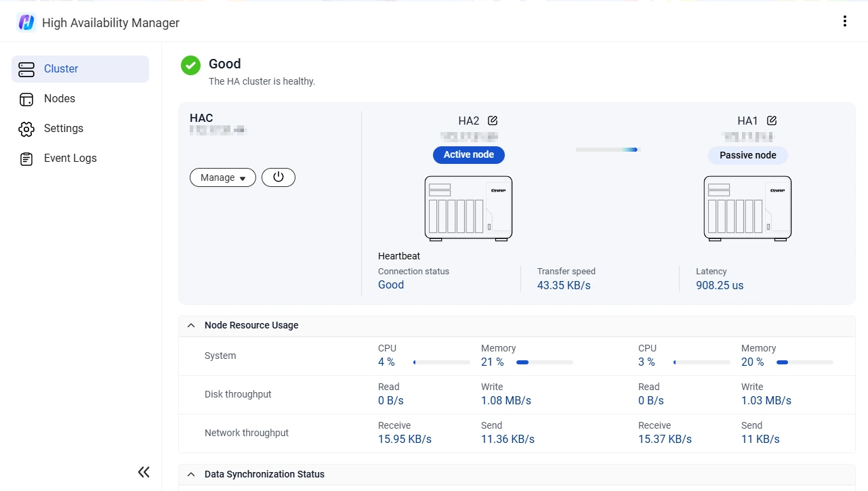This screenshot has height=491, width=868.
Task: Open the three-dot options menu
Action: [x=844, y=21]
